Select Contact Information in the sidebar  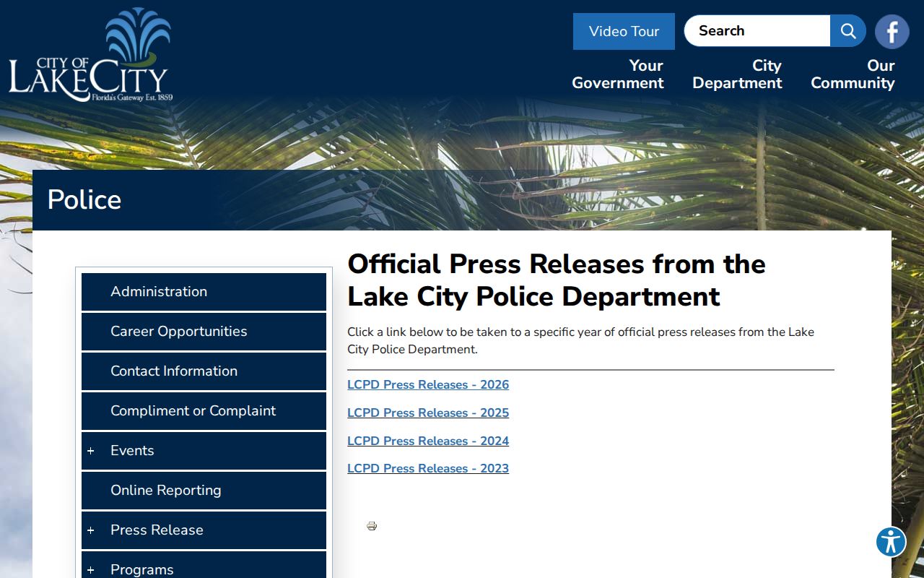point(204,371)
